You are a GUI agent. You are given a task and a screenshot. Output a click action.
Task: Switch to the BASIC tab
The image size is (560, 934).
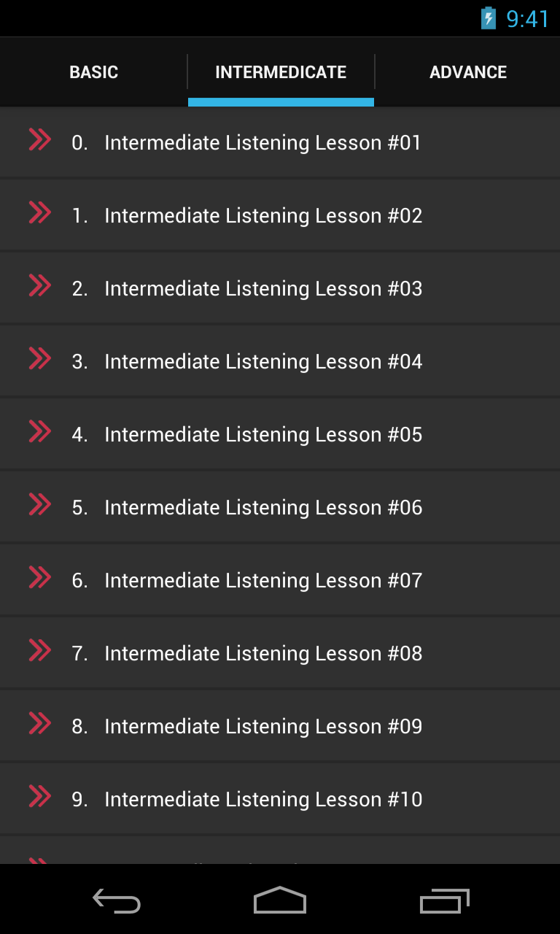coord(93,72)
